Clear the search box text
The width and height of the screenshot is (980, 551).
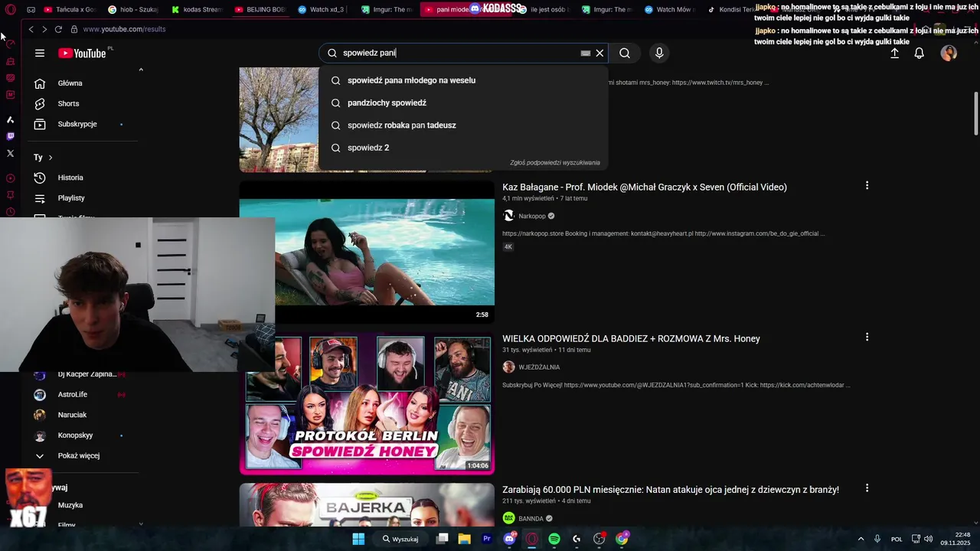(599, 53)
